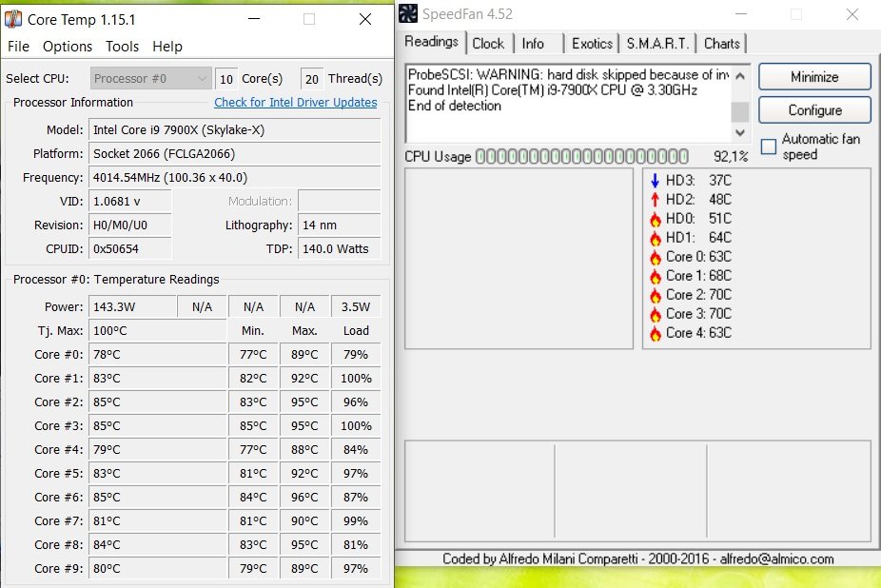Click the Core #8 current temperature 84°C

(x=157, y=545)
